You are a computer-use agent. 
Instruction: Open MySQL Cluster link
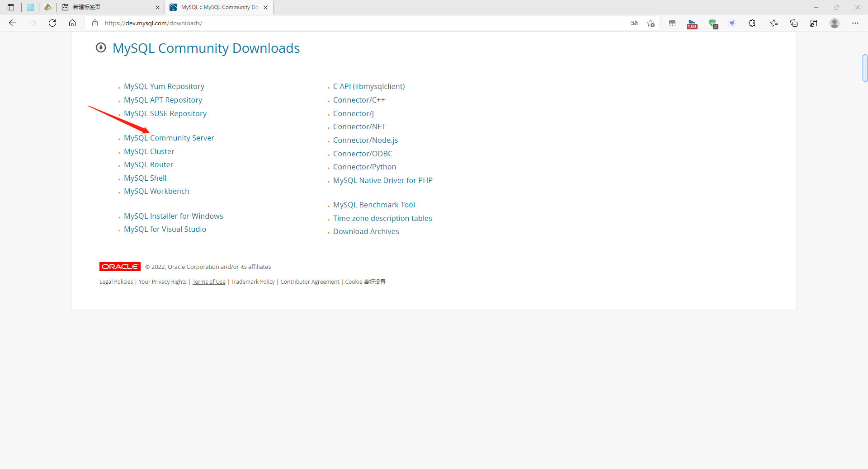coord(149,151)
